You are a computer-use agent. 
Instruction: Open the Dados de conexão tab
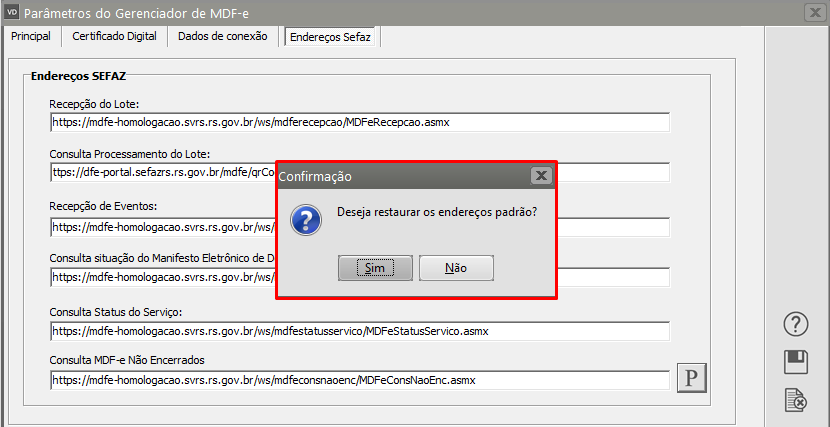(x=223, y=37)
